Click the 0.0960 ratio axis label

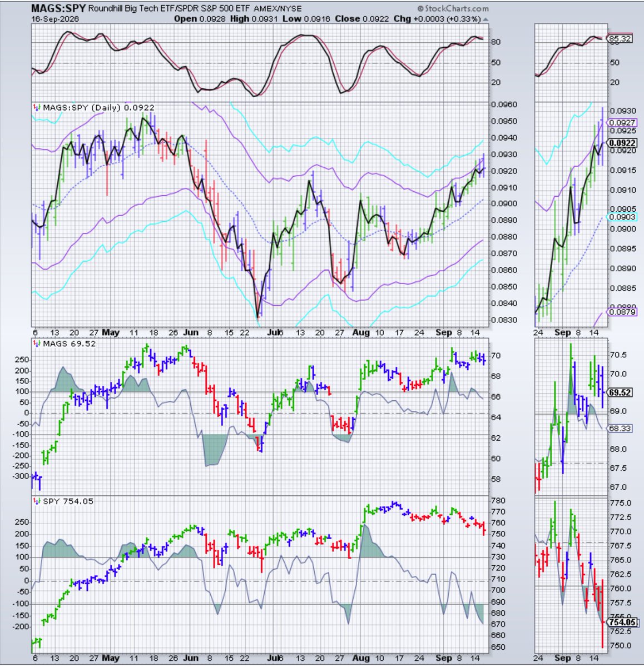pos(504,104)
